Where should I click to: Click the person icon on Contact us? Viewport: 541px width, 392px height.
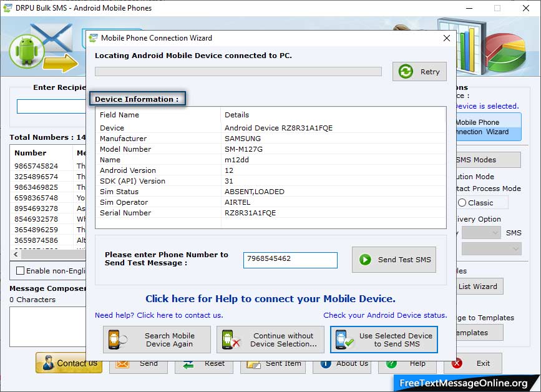[x=48, y=363]
